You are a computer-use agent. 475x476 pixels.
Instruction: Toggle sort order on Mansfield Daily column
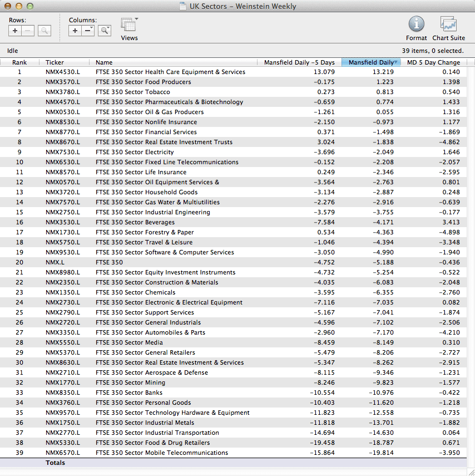click(370, 62)
